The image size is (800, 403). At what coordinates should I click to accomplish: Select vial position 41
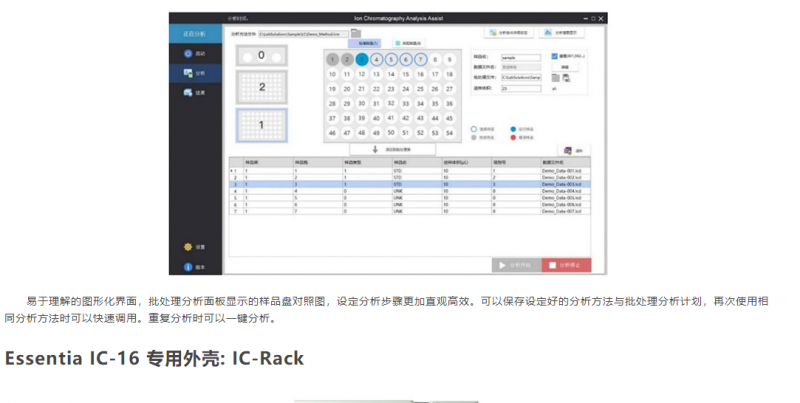(391, 118)
